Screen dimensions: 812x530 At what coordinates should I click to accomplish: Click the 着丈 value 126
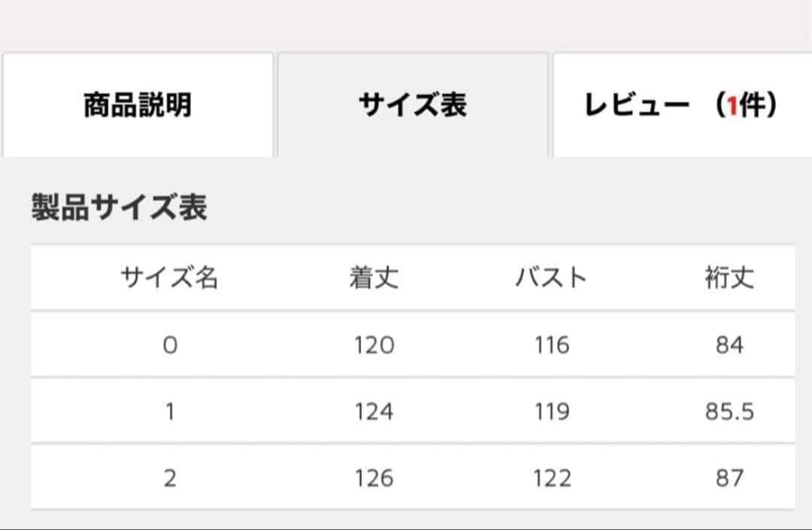[x=374, y=477]
